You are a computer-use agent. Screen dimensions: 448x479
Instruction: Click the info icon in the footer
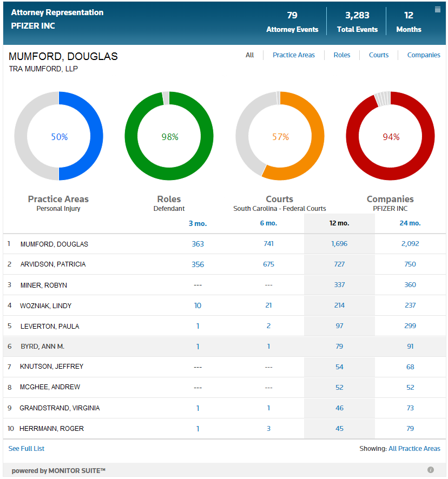(430, 470)
